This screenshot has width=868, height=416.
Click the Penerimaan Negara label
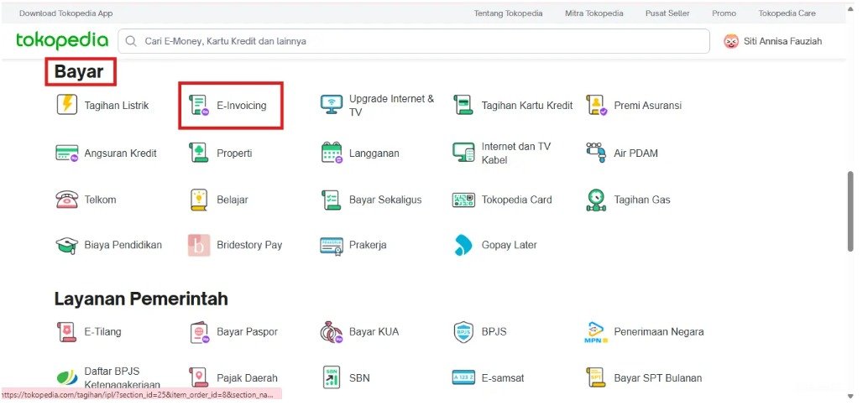pos(659,332)
